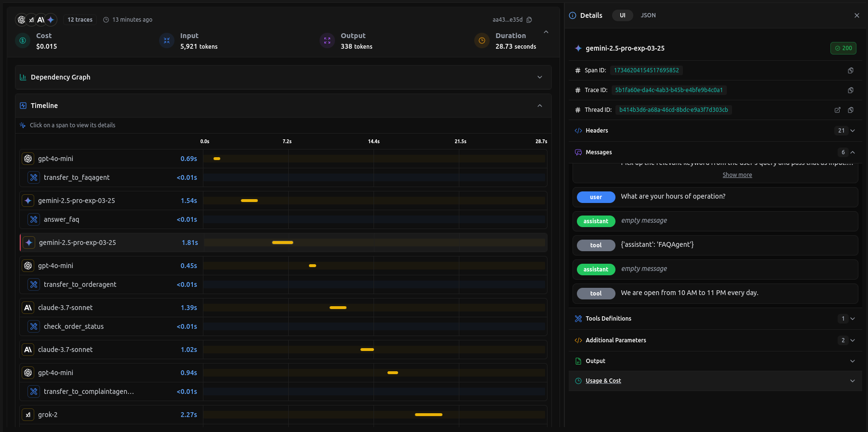Open thread in new window icon
This screenshot has width=868, height=432.
838,110
